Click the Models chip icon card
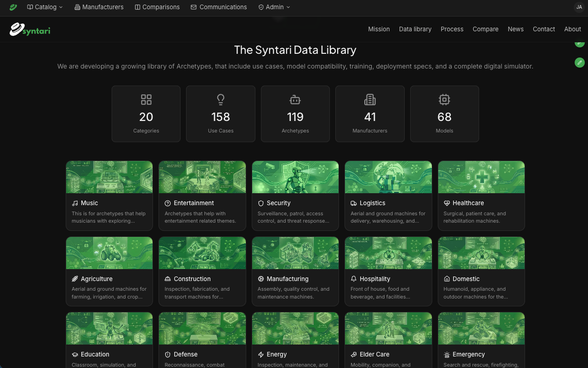This screenshot has height=368, width=588. 445,114
